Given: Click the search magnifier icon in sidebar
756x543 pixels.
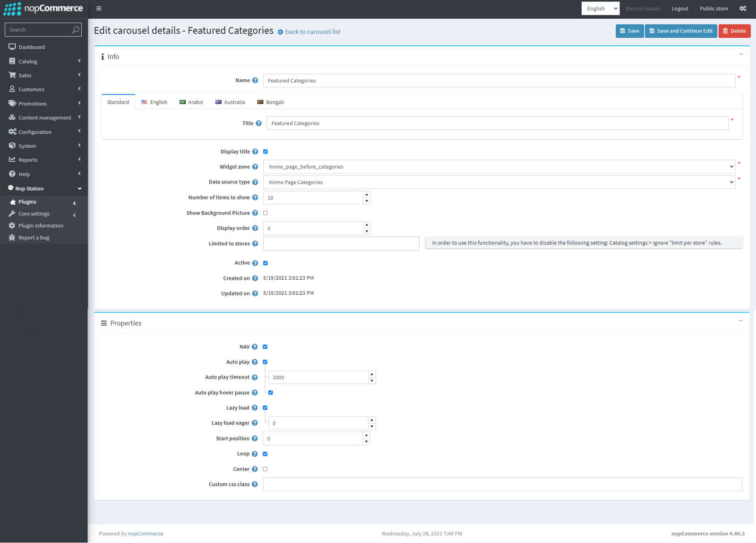Looking at the screenshot, I should click(76, 30).
